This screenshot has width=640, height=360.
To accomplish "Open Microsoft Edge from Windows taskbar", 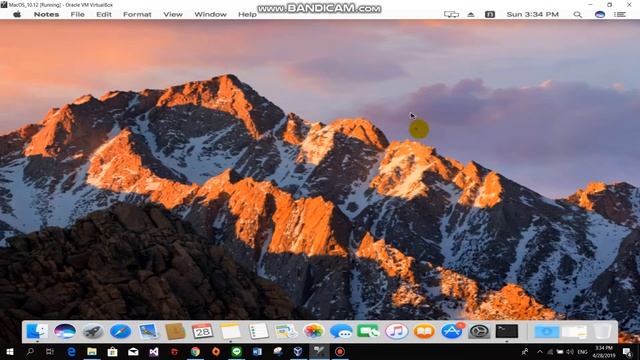I will pos(71,351).
